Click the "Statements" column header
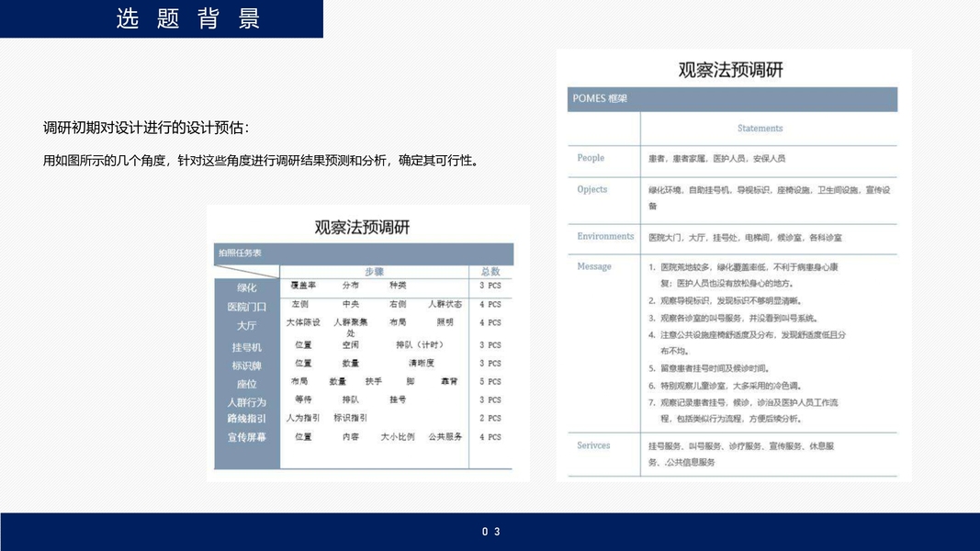 760,128
